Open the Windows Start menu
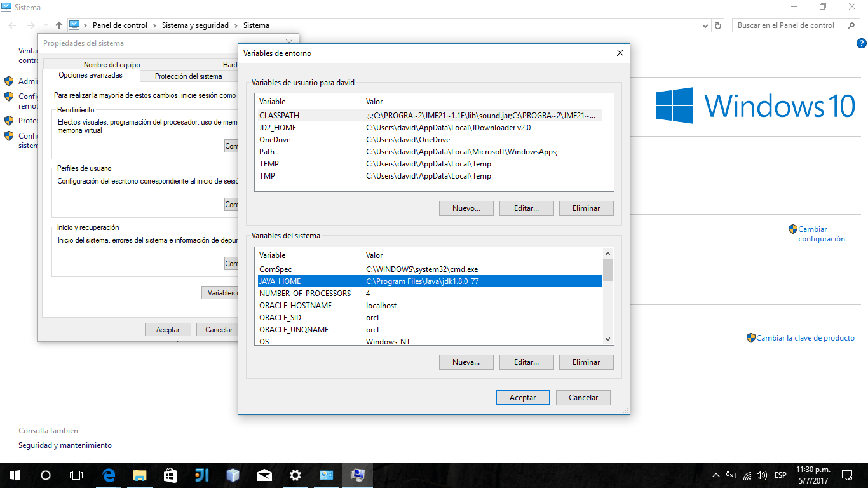The width and height of the screenshot is (868, 488). 15,475
